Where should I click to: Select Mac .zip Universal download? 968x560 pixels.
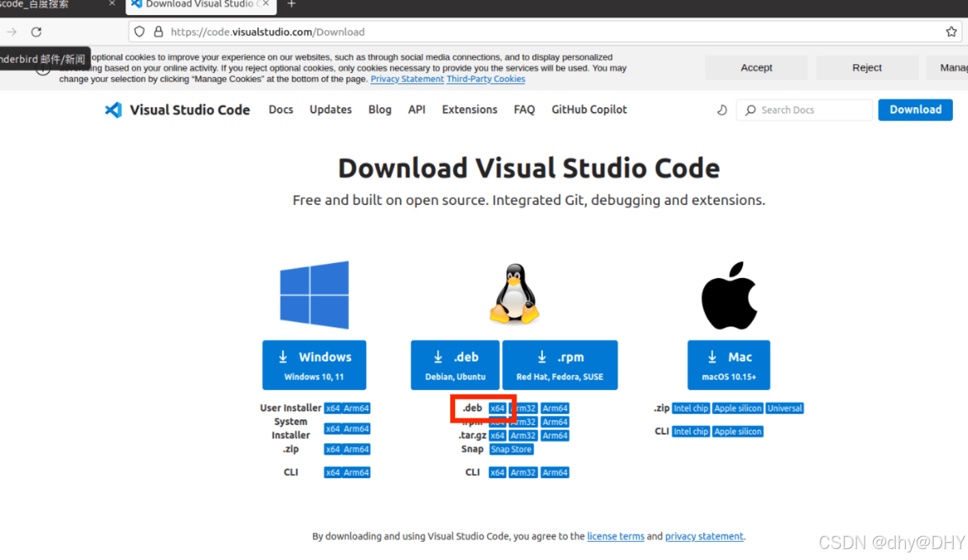(x=785, y=408)
